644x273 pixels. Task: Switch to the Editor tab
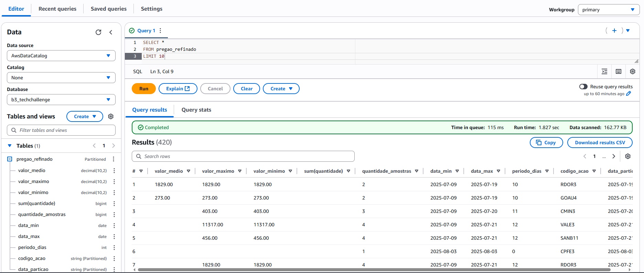(16, 9)
